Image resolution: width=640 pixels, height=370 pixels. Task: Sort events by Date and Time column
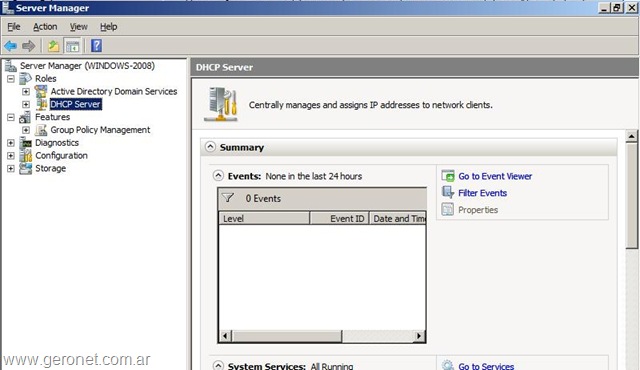(x=398, y=218)
